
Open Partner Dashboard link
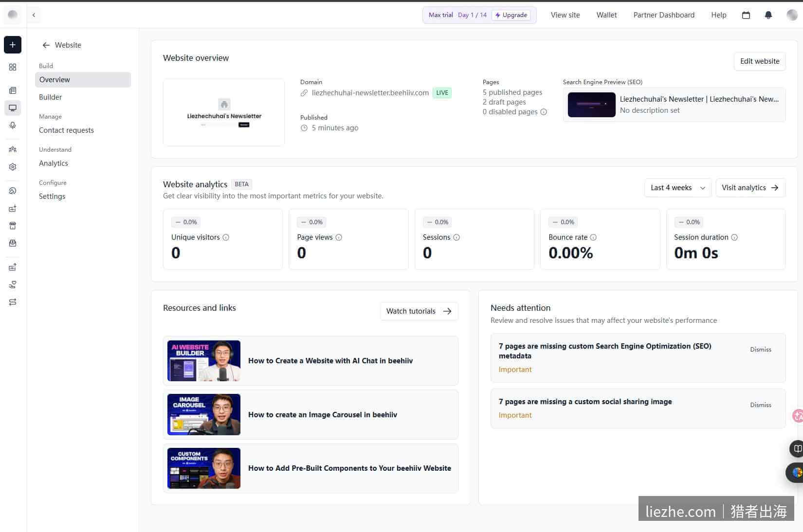click(x=664, y=15)
